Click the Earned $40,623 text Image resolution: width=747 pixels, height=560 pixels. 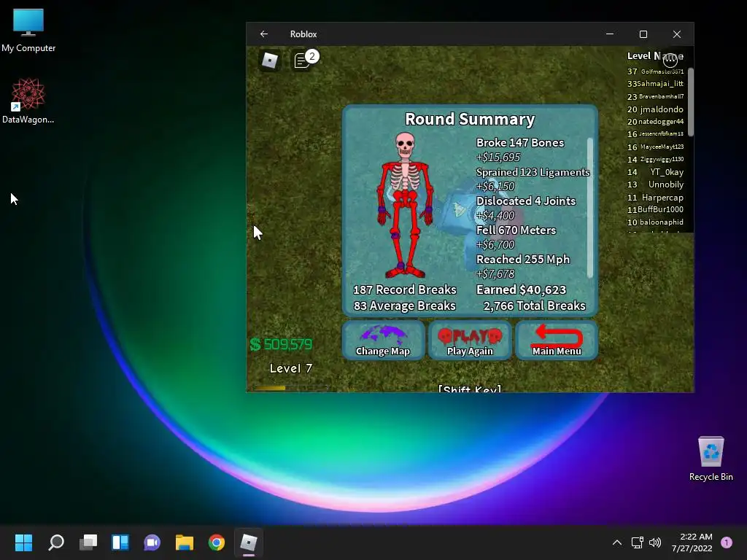(521, 289)
